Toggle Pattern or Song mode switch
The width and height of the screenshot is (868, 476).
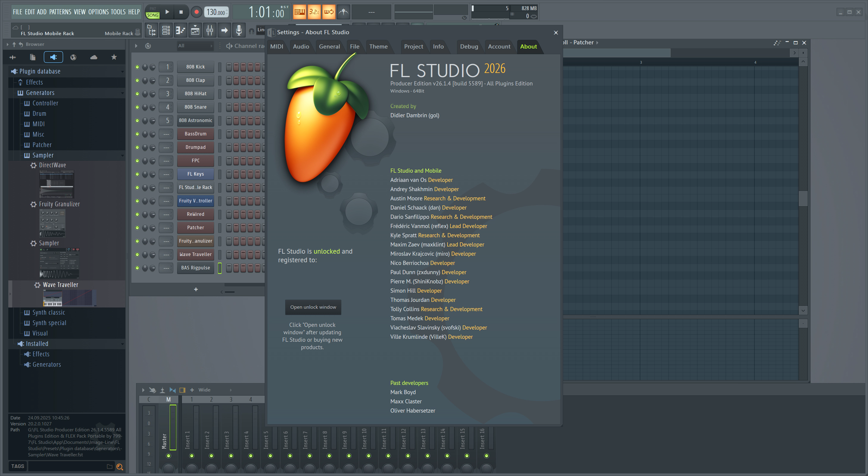click(153, 12)
